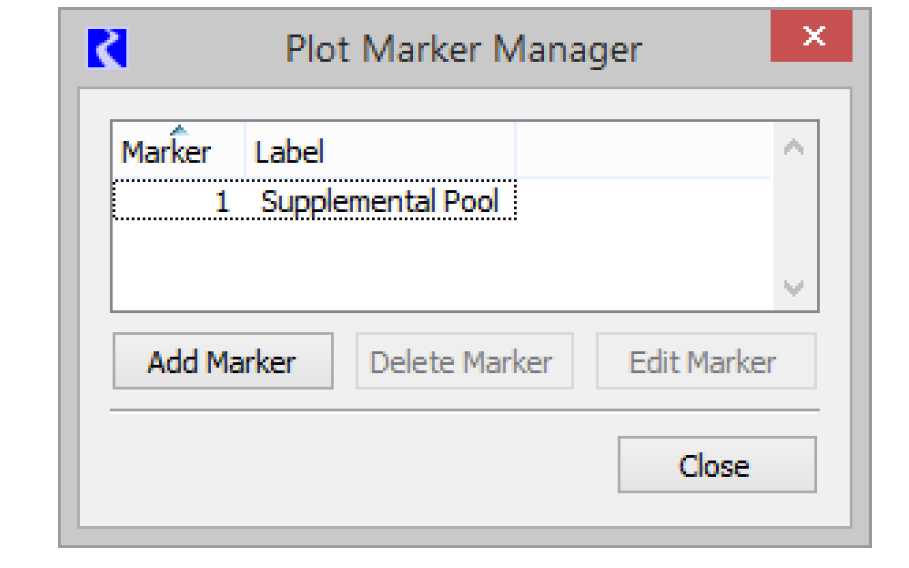909x568 pixels.
Task: Click divider right of Label column header
Action: 515,153
